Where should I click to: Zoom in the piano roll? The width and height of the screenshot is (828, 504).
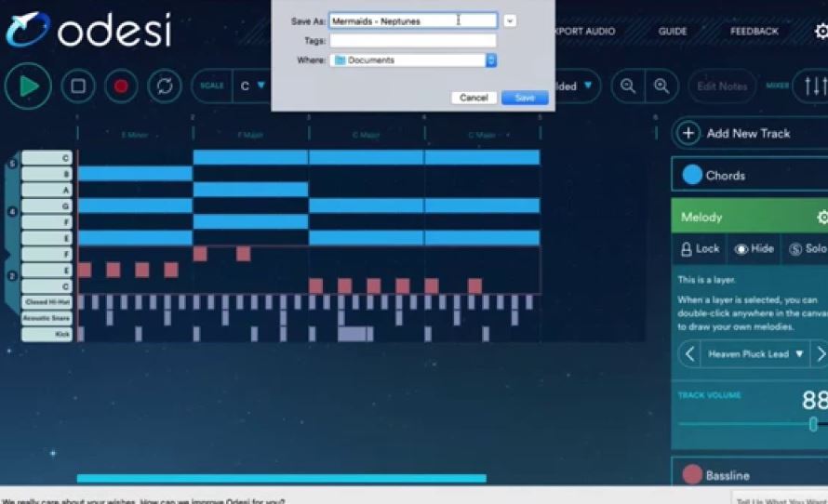coord(661,86)
